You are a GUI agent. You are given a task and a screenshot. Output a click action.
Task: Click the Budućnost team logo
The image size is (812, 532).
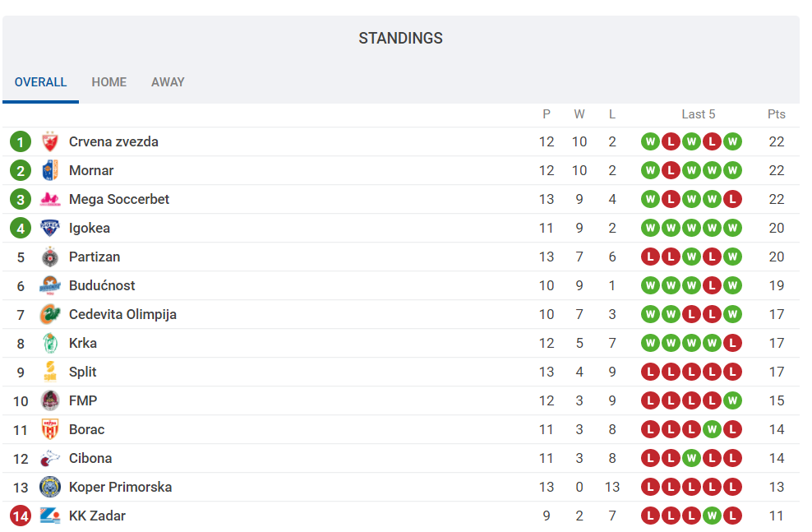click(50, 285)
